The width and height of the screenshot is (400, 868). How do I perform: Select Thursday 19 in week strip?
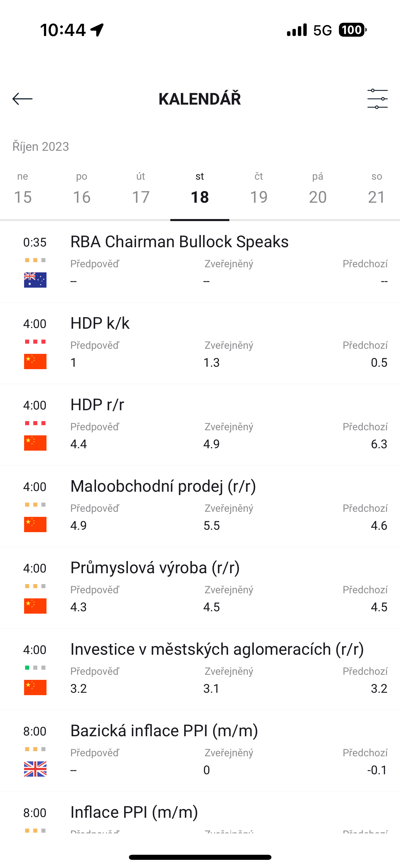[x=259, y=190]
